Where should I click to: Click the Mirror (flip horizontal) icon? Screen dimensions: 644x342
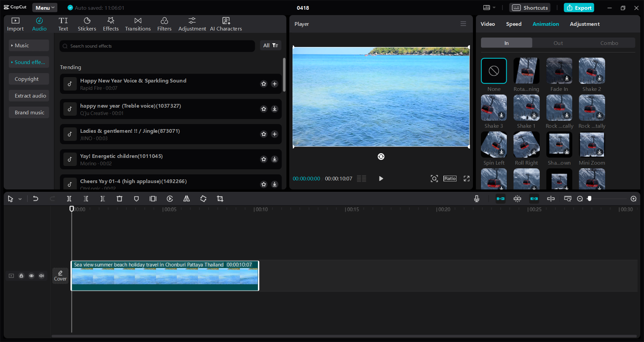[186, 198]
